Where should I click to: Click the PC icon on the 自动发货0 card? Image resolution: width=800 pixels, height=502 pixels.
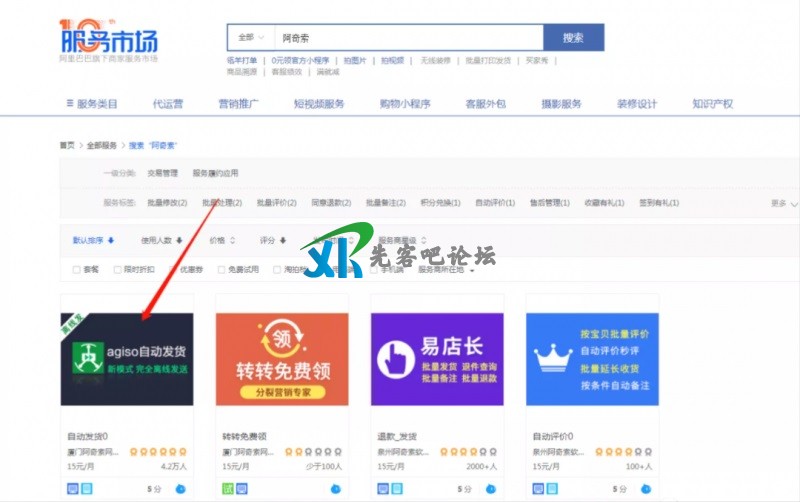[x=73, y=489]
